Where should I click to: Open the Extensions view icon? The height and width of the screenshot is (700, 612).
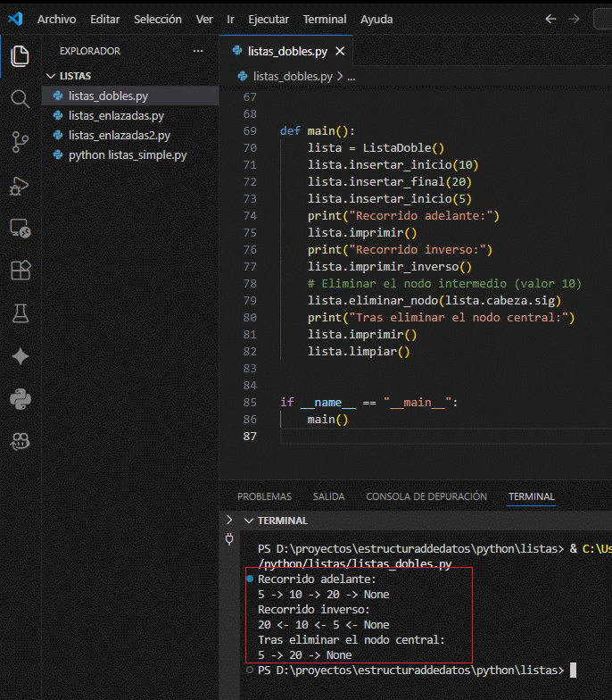point(20,271)
